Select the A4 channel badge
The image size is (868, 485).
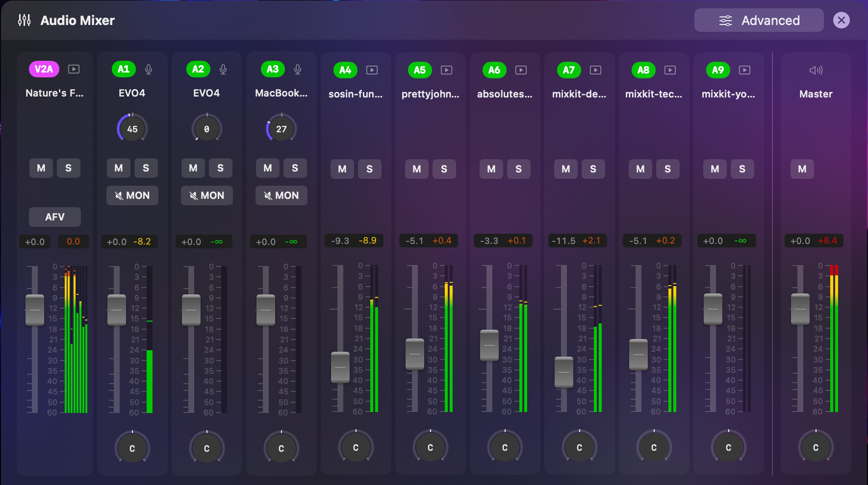[x=345, y=70]
